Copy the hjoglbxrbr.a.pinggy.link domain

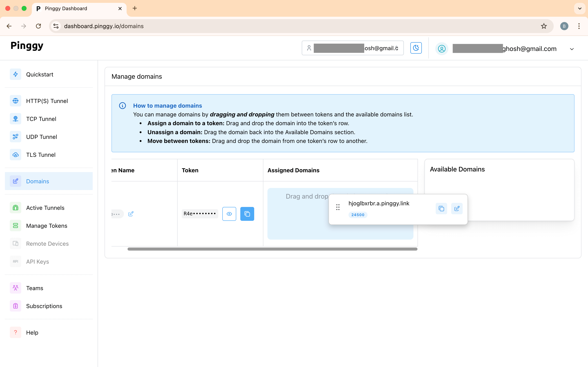pyautogui.click(x=441, y=209)
